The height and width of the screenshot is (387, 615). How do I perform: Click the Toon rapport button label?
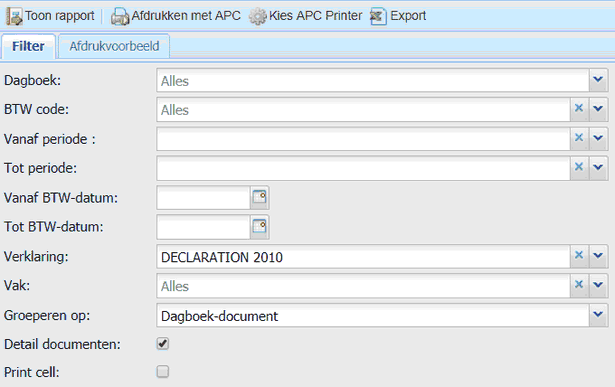pyautogui.click(x=60, y=16)
